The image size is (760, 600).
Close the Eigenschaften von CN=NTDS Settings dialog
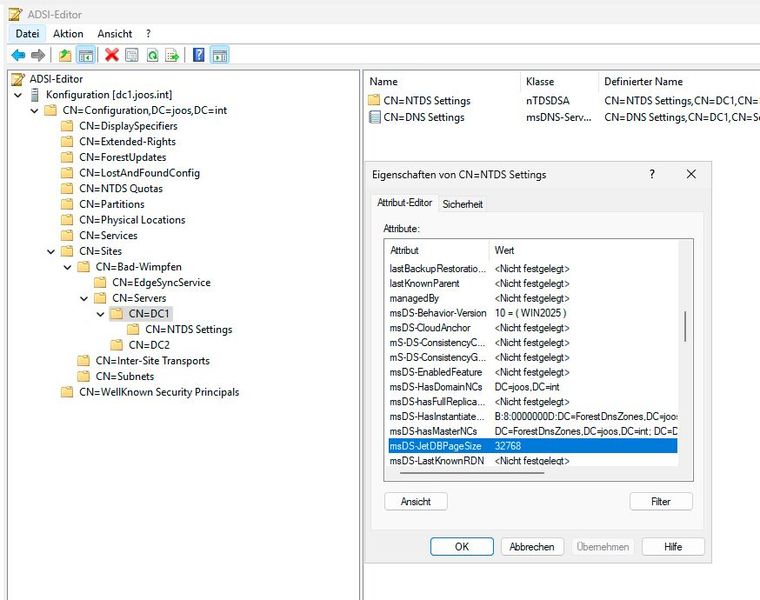coord(691,174)
